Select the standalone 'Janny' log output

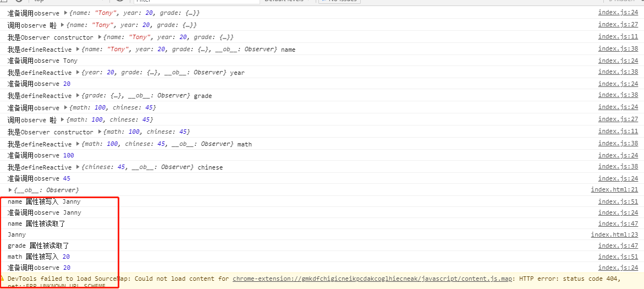coord(16,235)
